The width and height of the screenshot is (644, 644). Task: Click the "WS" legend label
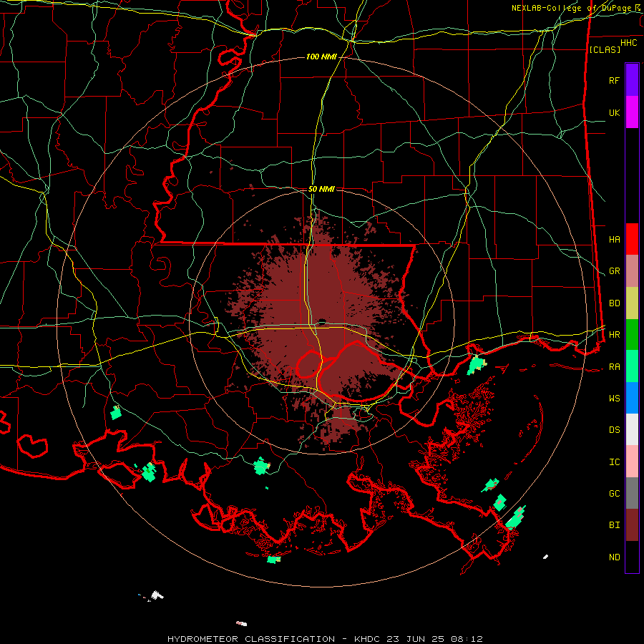(614, 399)
